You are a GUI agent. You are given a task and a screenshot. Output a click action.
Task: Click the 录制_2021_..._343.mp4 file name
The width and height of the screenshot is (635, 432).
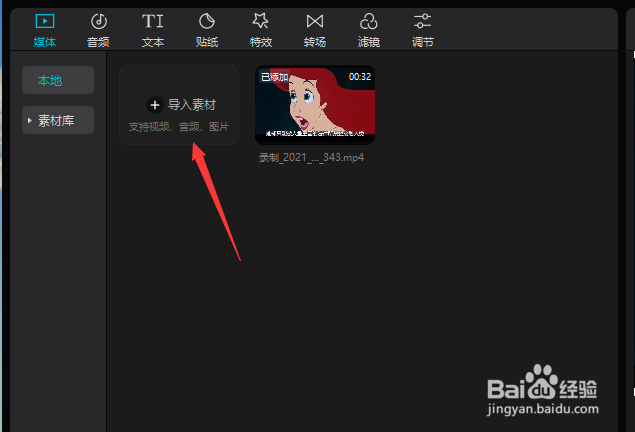pyautogui.click(x=311, y=157)
